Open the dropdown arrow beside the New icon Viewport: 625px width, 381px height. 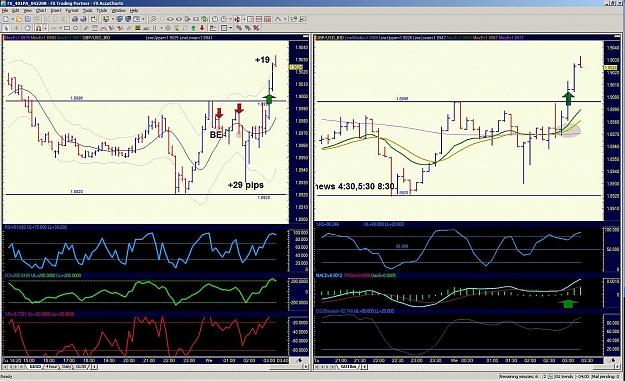[13, 19]
